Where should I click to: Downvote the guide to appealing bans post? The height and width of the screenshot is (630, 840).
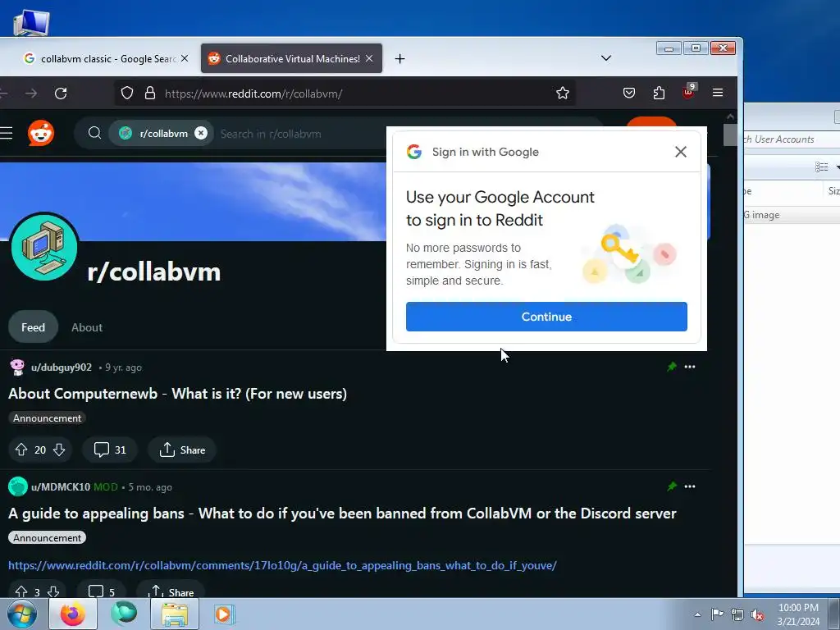53,591
